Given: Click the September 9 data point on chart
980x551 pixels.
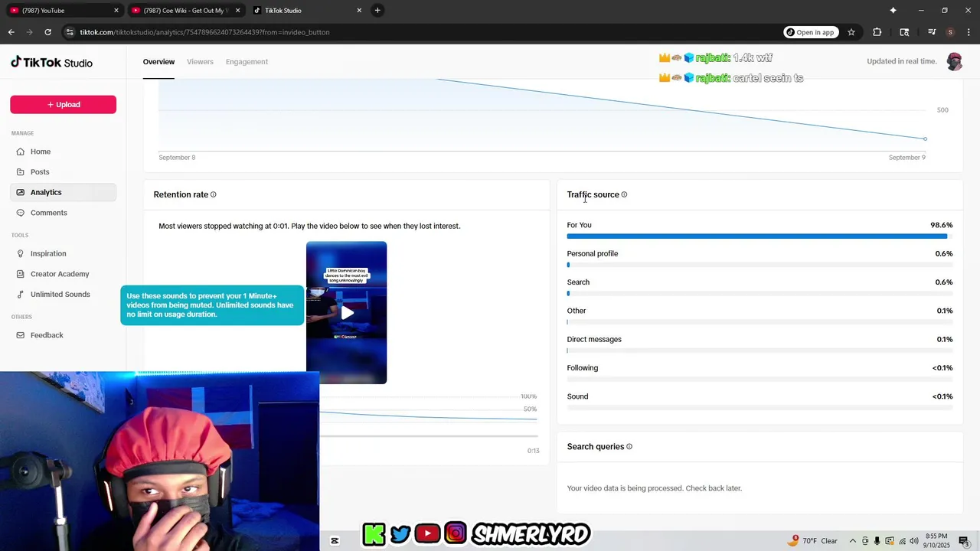Looking at the screenshot, I should coord(925,139).
